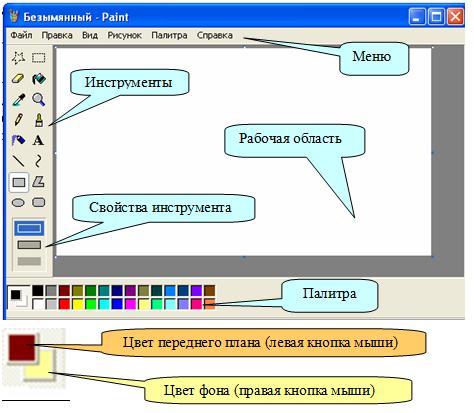Image resolution: width=474 pixels, height=413 pixels.
Task: Pick the dark red maroon swatch
Action: tap(64, 291)
